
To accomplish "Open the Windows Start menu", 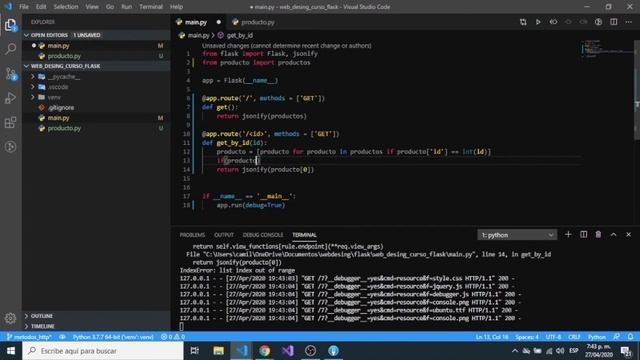I will point(11,351).
